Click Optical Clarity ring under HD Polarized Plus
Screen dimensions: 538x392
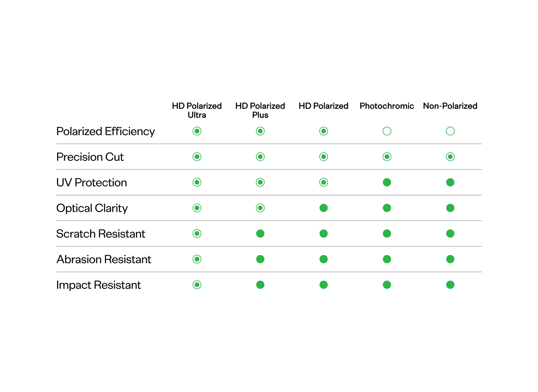(260, 208)
